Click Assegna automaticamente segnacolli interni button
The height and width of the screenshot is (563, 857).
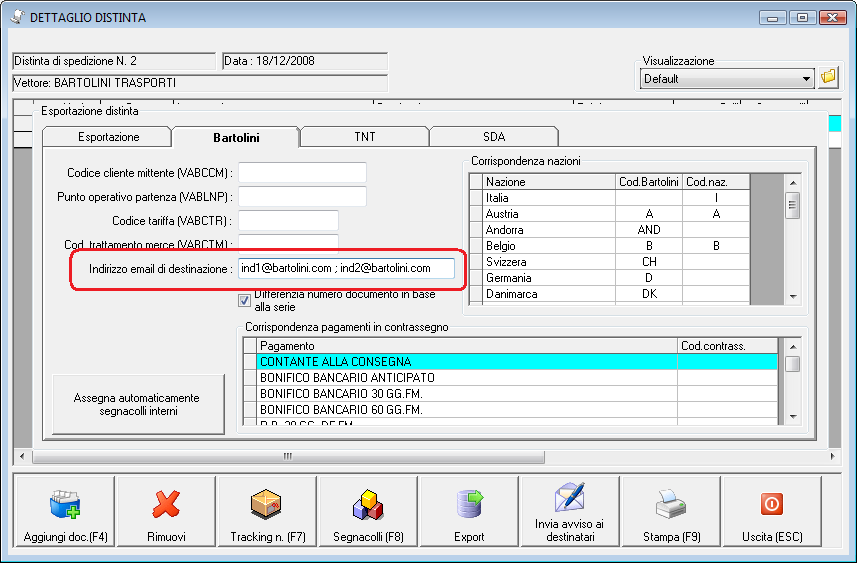click(x=138, y=404)
